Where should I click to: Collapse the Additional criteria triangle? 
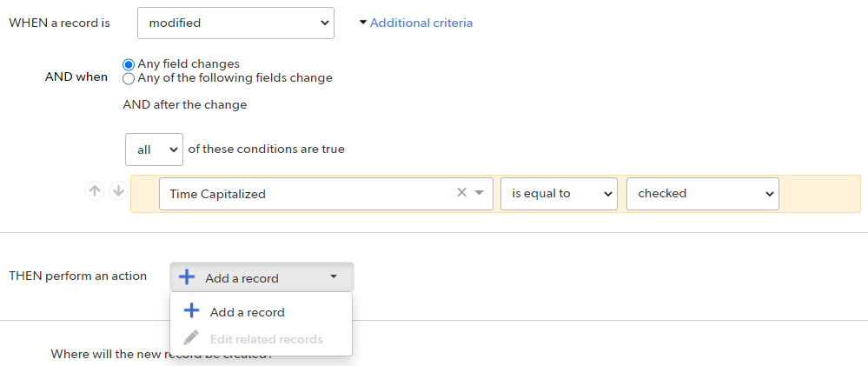point(363,23)
